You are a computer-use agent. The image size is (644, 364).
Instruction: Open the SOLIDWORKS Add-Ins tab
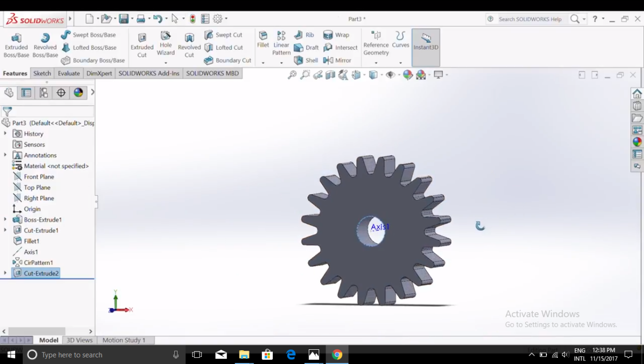[149, 73]
